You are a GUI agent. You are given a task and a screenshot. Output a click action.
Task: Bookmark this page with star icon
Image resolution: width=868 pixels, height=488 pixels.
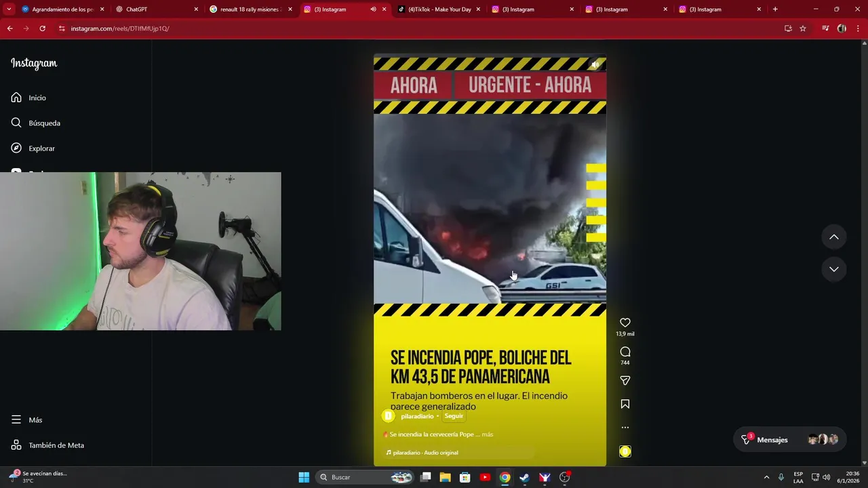(803, 28)
